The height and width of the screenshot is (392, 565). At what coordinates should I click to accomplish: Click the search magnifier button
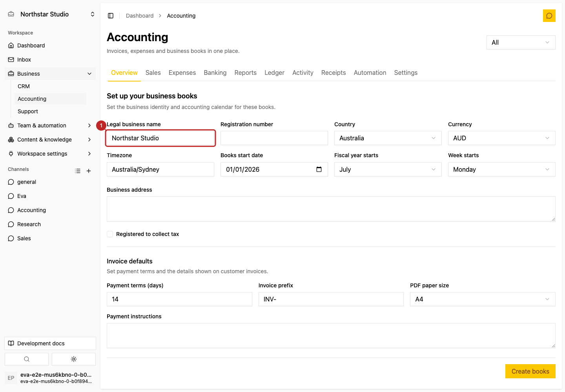[x=27, y=359]
